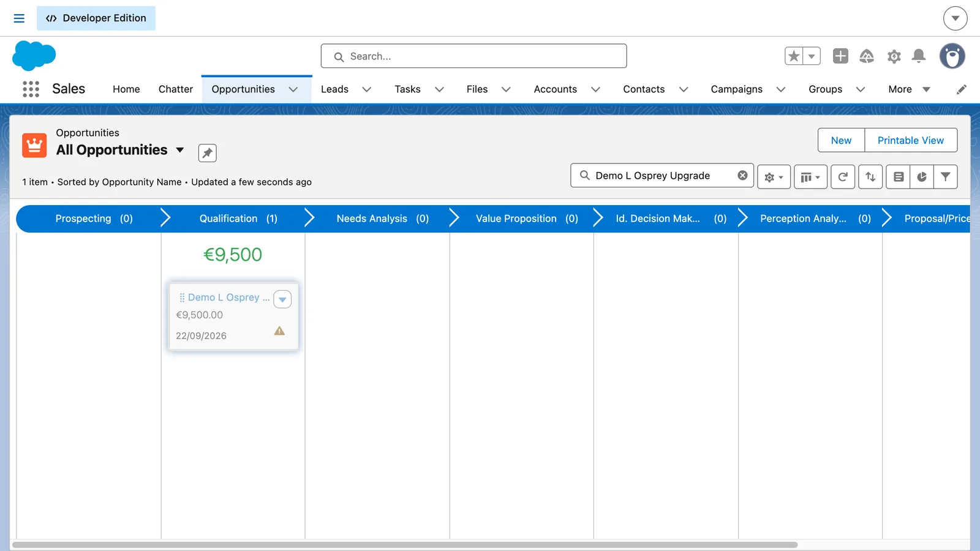The image size is (980, 551).
Task: Expand the Opportunities tab chevron
Action: 293,89
